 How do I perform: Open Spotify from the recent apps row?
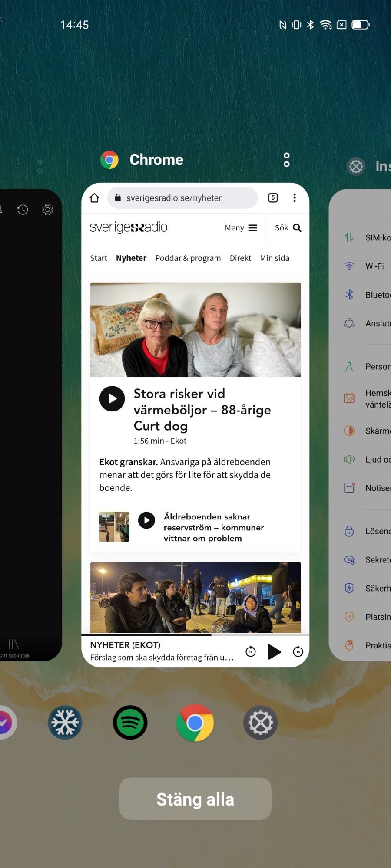pyautogui.click(x=130, y=723)
